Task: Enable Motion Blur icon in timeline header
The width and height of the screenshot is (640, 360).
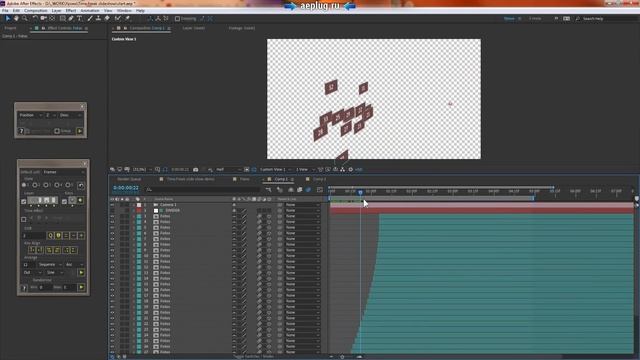Action: pyautogui.click(x=309, y=190)
